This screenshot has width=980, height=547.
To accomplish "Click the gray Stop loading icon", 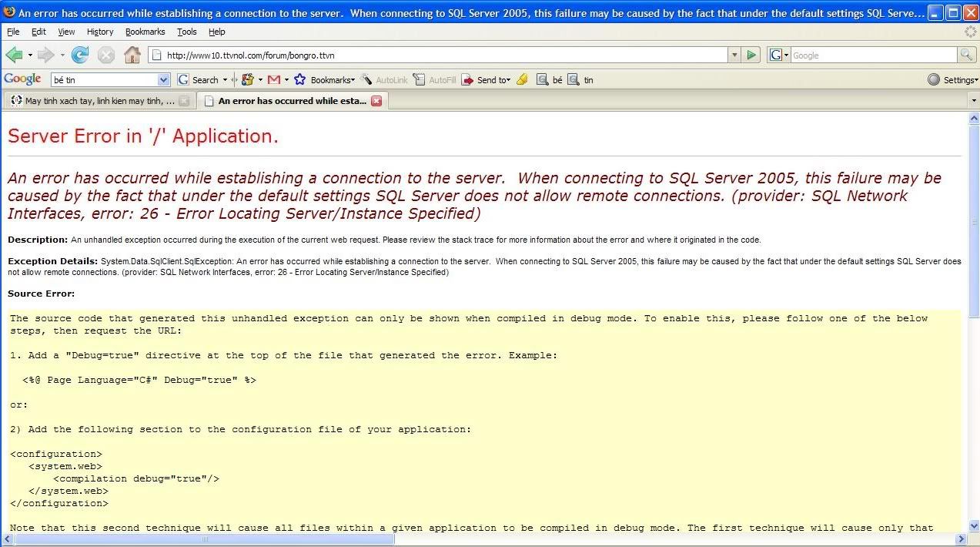I will coord(106,55).
